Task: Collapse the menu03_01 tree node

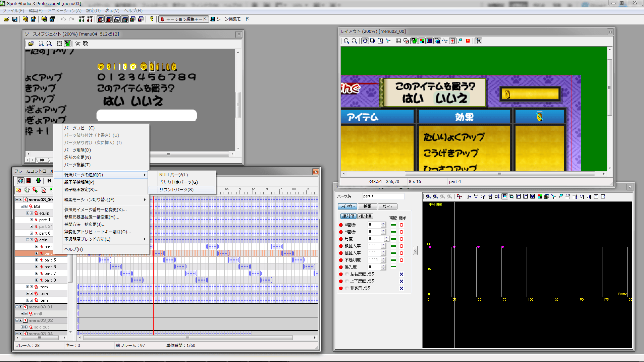Action: (x=17, y=307)
